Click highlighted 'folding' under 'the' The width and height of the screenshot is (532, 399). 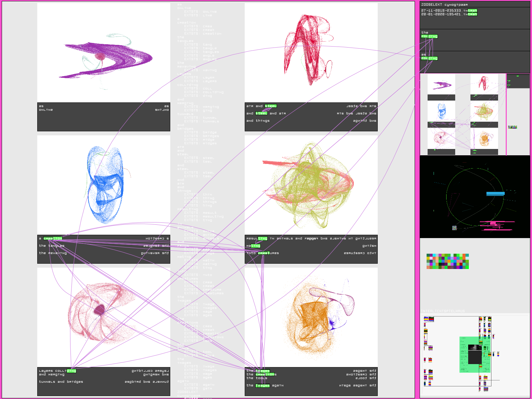pos(429,37)
